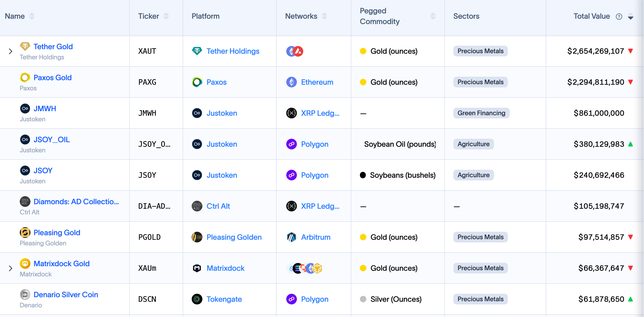Click the Paxos Gold yellow ring icon
644x317 pixels.
25,78
